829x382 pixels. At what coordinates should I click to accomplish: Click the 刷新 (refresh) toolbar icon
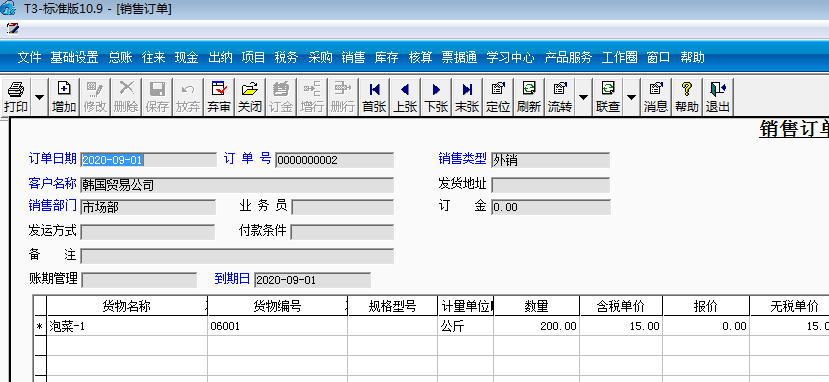click(529, 97)
